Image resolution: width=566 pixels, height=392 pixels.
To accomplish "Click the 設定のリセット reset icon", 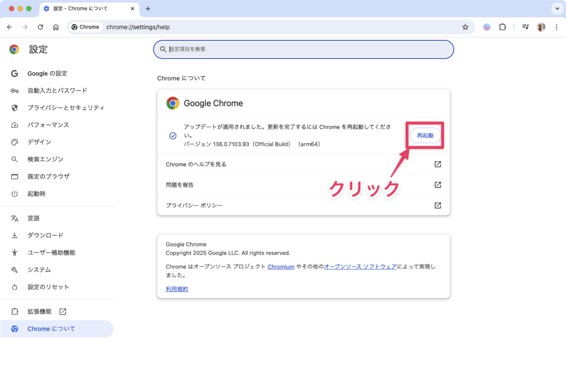I will (14, 288).
